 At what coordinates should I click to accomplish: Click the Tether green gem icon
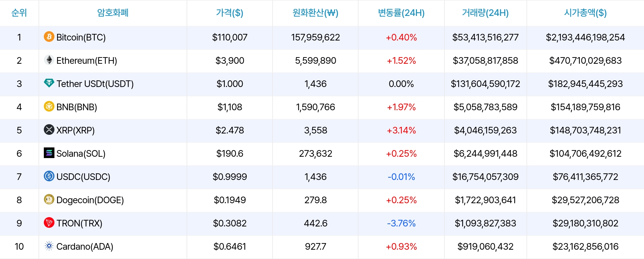pos(49,83)
